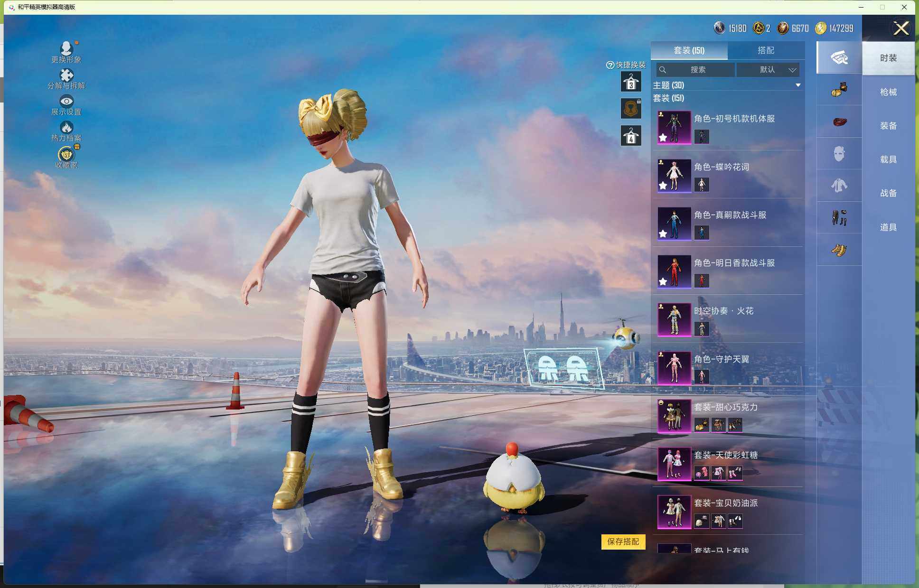The height and width of the screenshot is (588, 919).
Task: Select the jacket tops category icon
Action: (x=839, y=186)
